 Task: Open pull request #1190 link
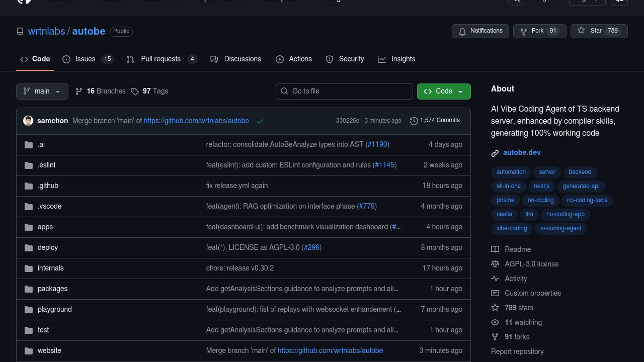click(377, 144)
